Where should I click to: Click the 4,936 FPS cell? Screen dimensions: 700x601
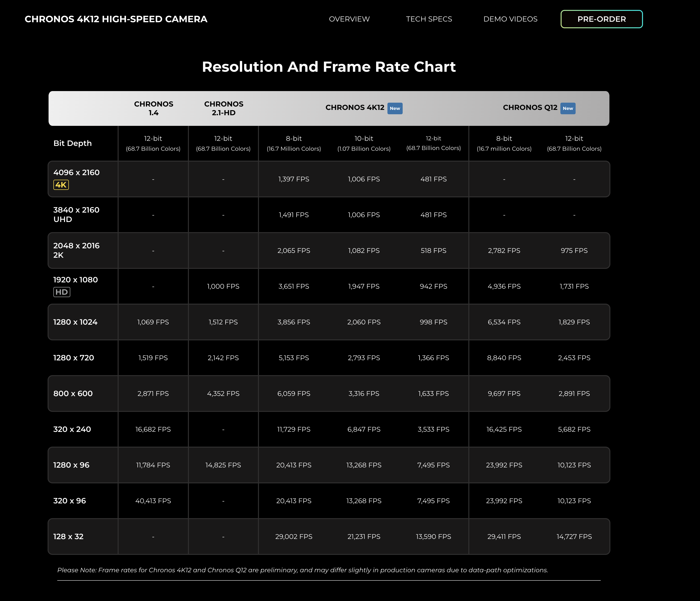pyautogui.click(x=504, y=286)
